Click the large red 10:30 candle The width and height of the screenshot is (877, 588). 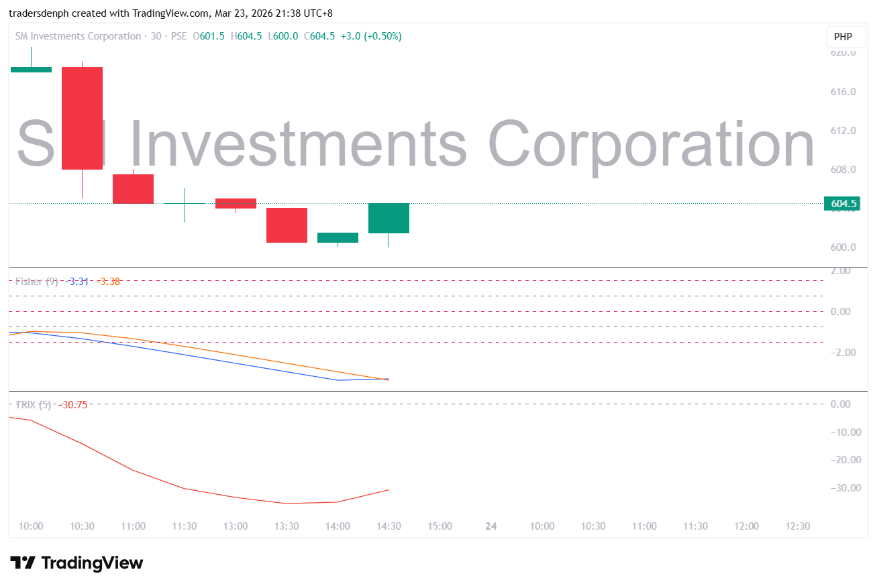(x=83, y=118)
